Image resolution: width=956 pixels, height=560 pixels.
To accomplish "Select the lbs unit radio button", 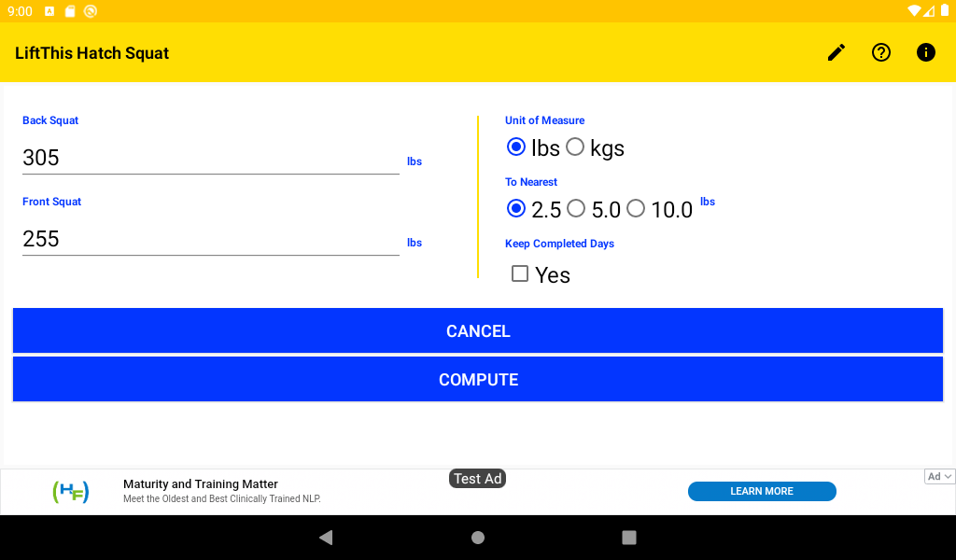I will coord(515,147).
